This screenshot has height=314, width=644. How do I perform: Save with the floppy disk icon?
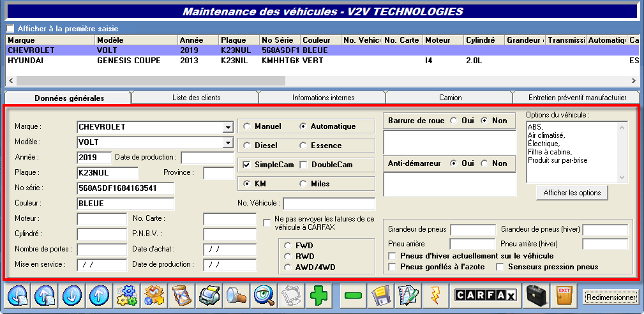point(380,295)
